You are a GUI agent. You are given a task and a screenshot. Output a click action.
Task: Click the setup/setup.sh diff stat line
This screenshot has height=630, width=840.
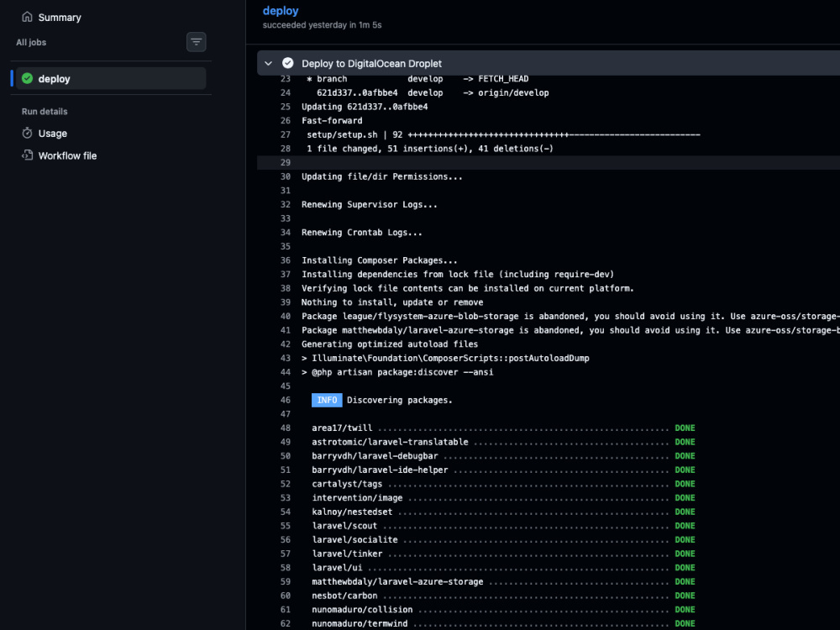pyautogui.click(x=503, y=134)
